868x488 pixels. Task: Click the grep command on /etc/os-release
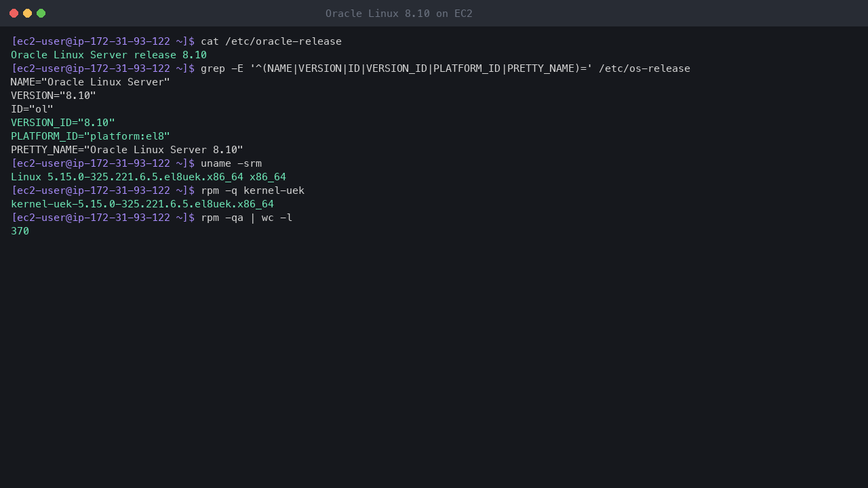point(446,68)
